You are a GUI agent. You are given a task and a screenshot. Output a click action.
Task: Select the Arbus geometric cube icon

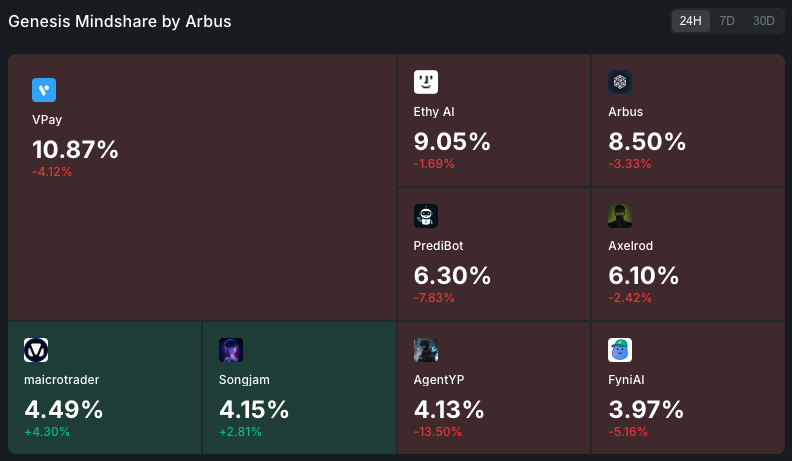620,82
